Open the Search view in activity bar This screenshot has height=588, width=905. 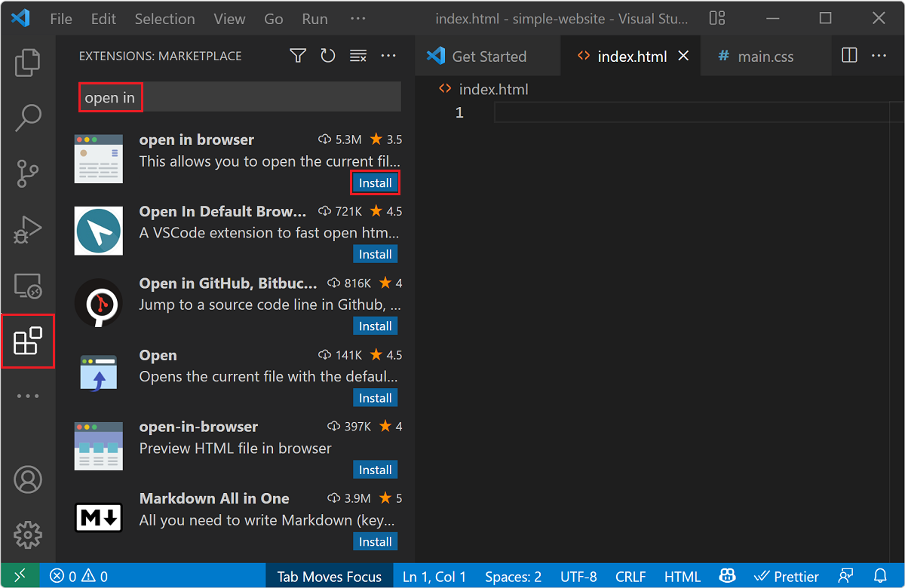(x=28, y=118)
